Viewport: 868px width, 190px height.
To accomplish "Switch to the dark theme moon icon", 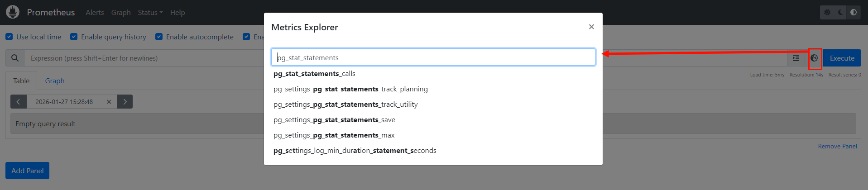I will pos(840,12).
